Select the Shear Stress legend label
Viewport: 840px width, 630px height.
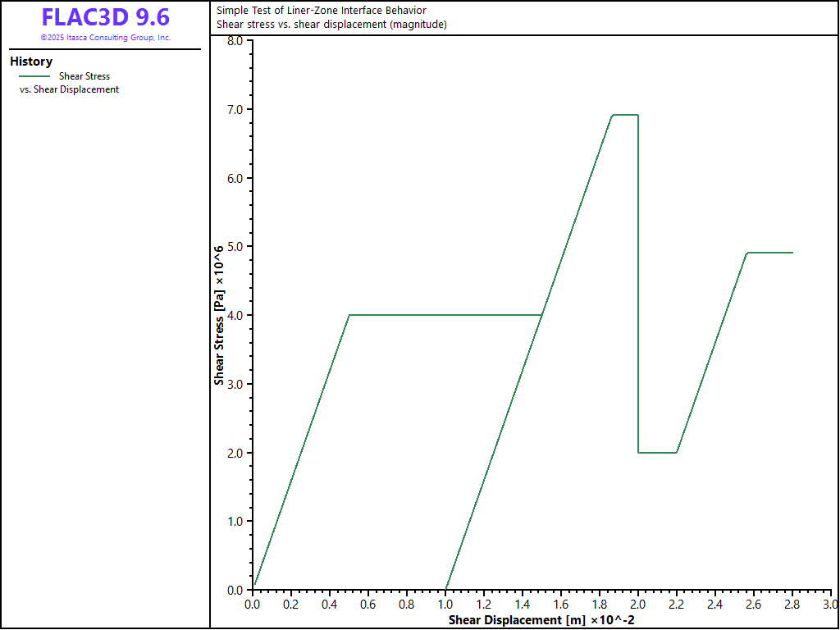tap(84, 76)
